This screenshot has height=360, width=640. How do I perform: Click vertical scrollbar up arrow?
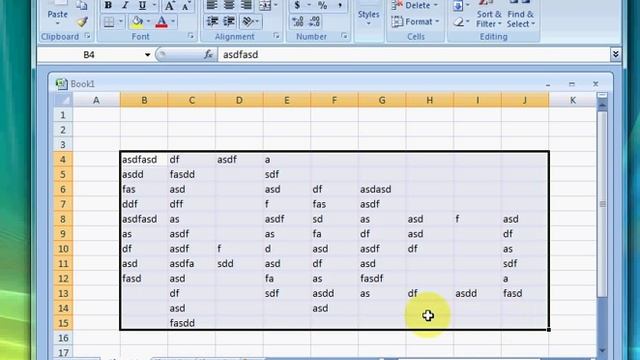pos(602,105)
